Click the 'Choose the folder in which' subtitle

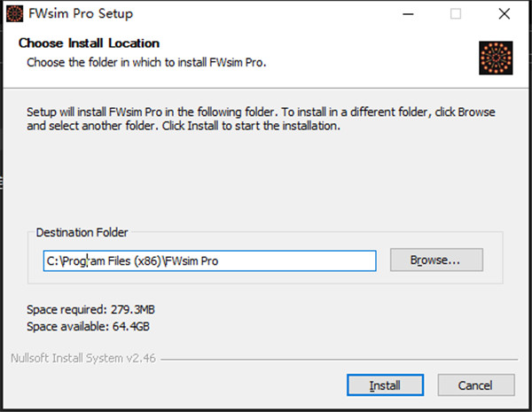pos(146,62)
